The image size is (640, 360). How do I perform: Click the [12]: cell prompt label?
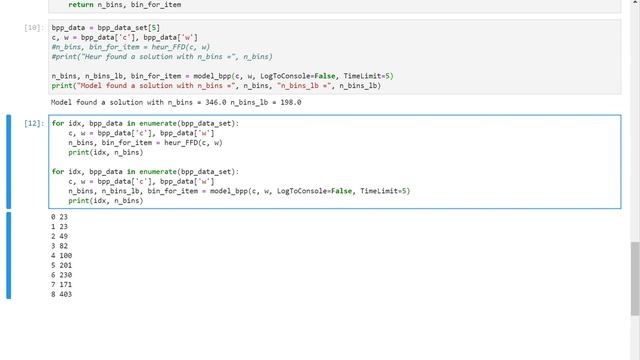(x=34, y=123)
